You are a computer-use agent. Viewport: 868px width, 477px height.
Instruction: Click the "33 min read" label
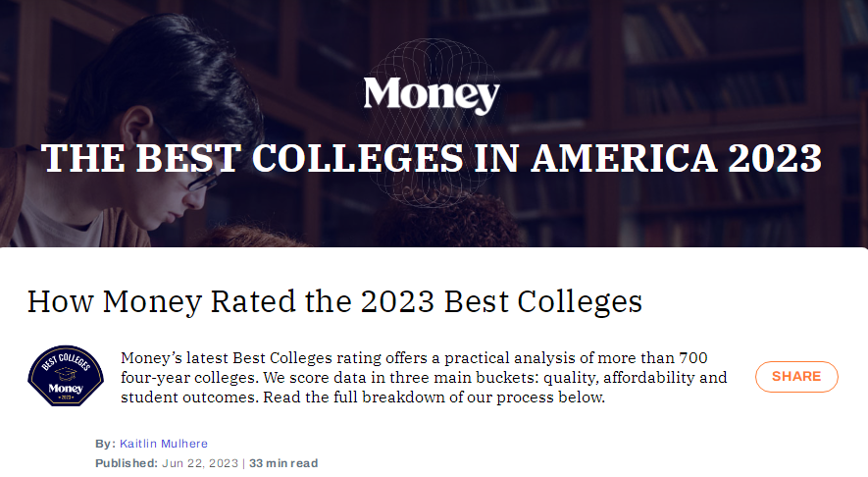[283, 463]
